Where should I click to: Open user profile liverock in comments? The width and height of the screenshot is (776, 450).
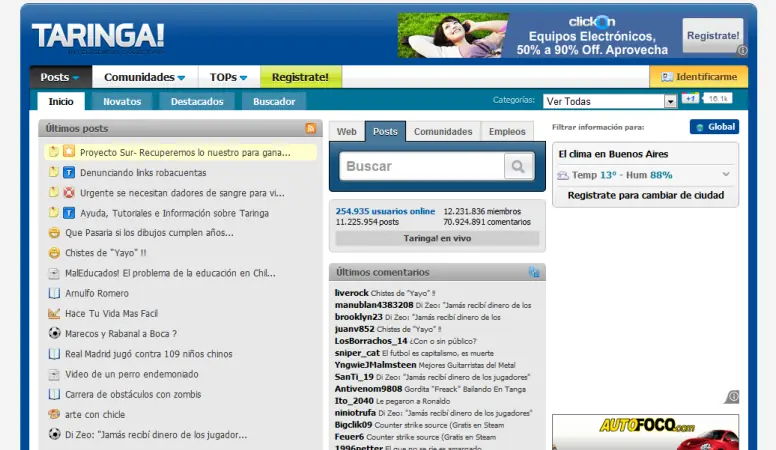coord(351,293)
